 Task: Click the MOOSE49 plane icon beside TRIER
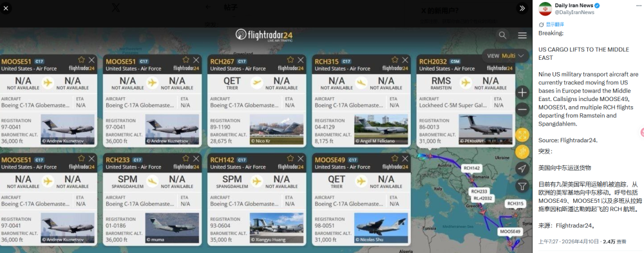tap(361, 182)
